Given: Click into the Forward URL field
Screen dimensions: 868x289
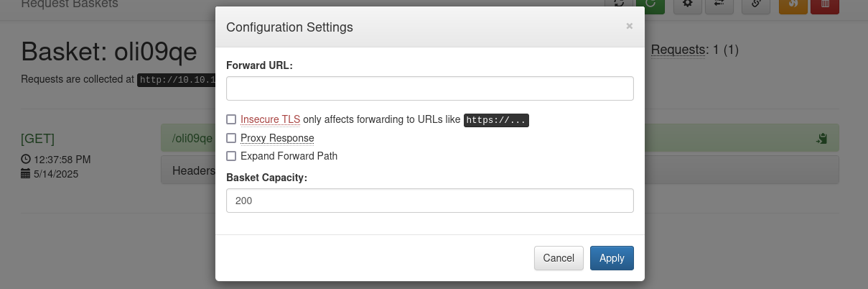Looking at the screenshot, I should pos(430,88).
